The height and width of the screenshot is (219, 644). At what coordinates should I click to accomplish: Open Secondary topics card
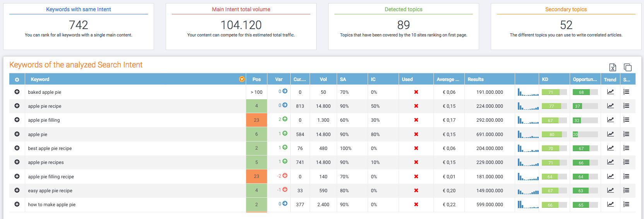pos(566,26)
